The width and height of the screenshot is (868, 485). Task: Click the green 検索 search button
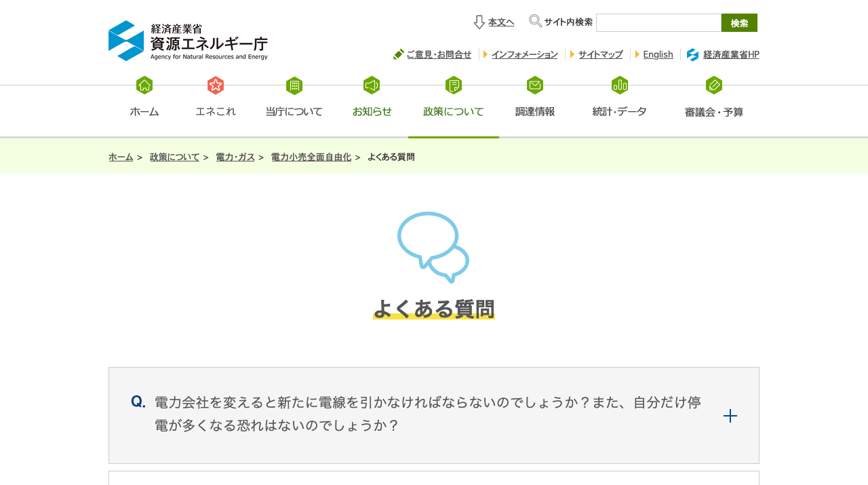click(739, 23)
